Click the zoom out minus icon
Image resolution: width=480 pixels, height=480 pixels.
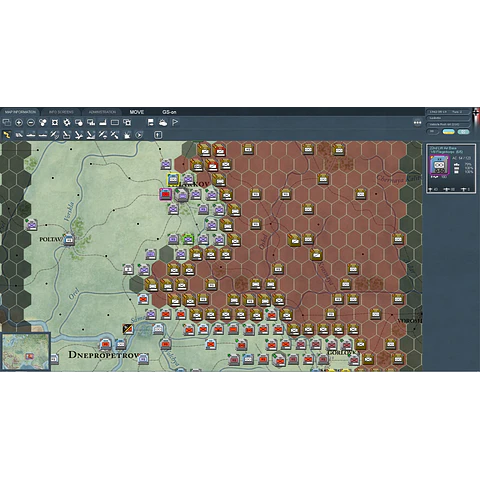31,123
